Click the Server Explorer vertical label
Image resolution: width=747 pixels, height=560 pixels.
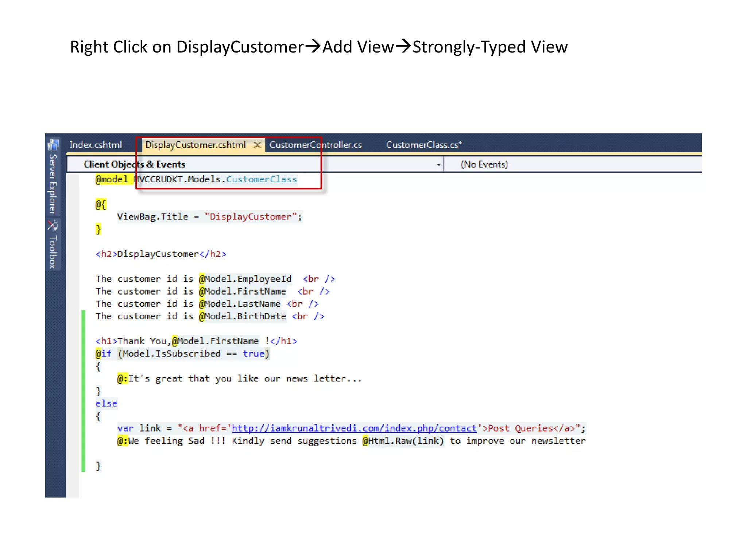pyautogui.click(x=53, y=184)
